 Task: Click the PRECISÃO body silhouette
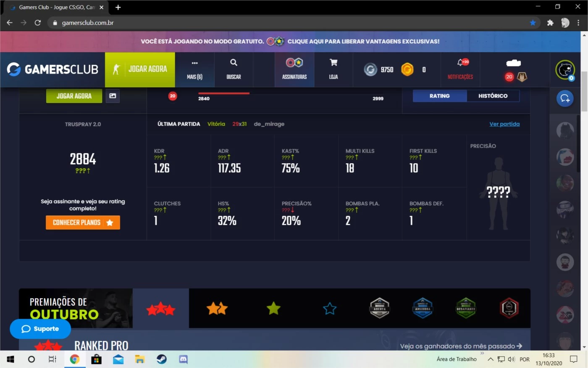tap(499, 193)
